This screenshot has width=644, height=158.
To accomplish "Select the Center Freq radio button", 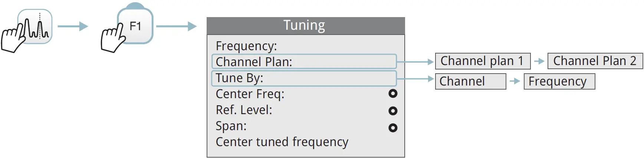I will click(x=393, y=94).
